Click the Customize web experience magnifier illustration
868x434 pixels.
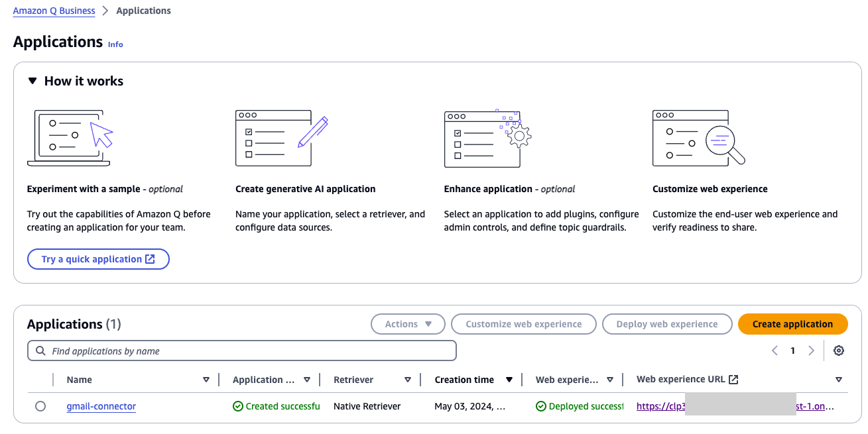(x=698, y=138)
